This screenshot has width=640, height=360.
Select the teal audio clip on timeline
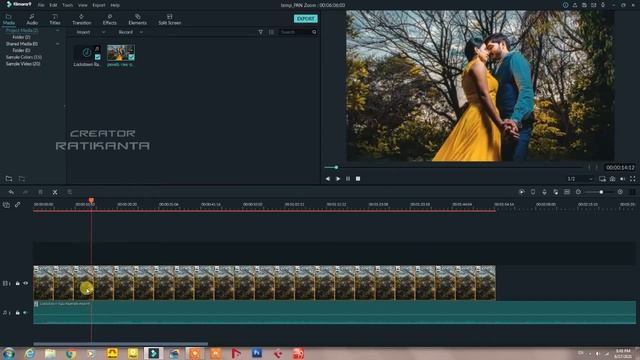[334, 313]
